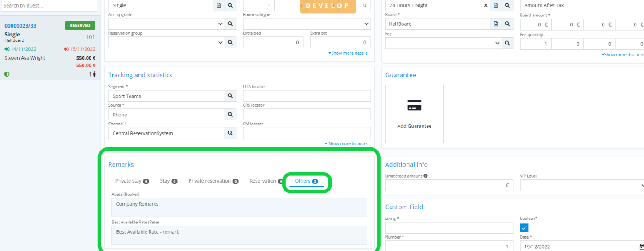Click the document icon next to HalfBoard
Image resolution: width=644 pixels, height=251 pixels.
coord(496,24)
